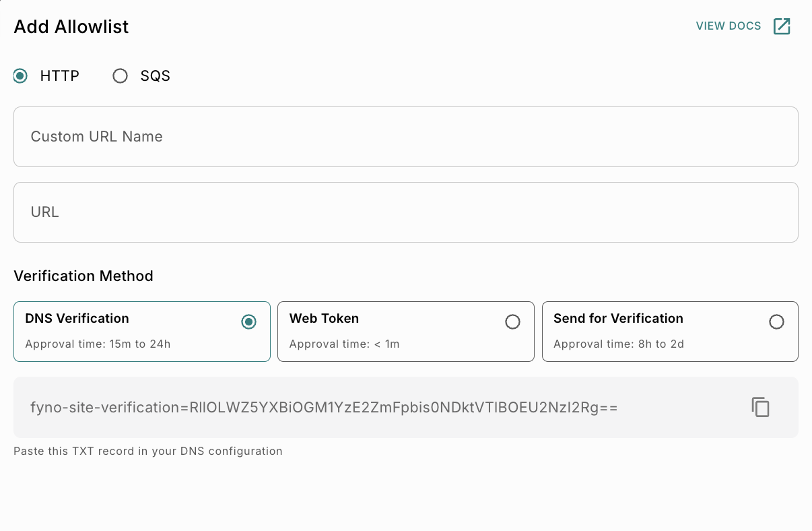
Task: Choose the Send for Verification radio circle
Action: pyautogui.click(x=776, y=322)
